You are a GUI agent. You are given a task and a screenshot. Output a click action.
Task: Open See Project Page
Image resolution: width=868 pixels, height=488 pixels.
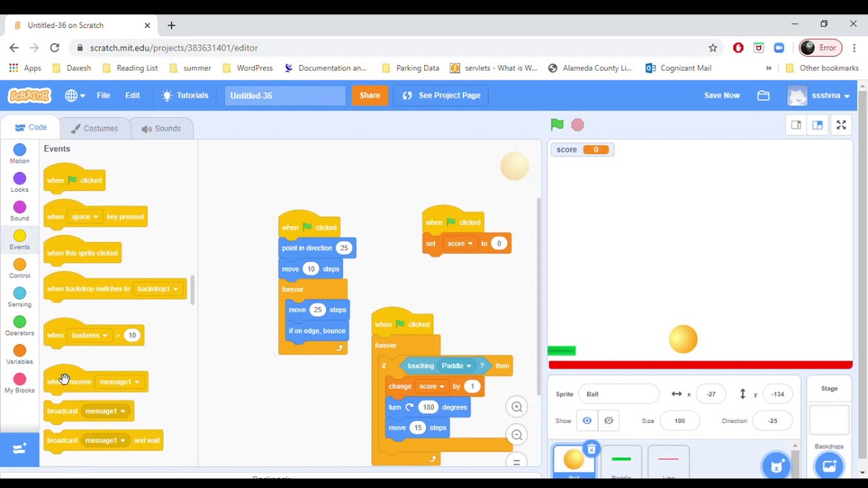coord(440,96)
